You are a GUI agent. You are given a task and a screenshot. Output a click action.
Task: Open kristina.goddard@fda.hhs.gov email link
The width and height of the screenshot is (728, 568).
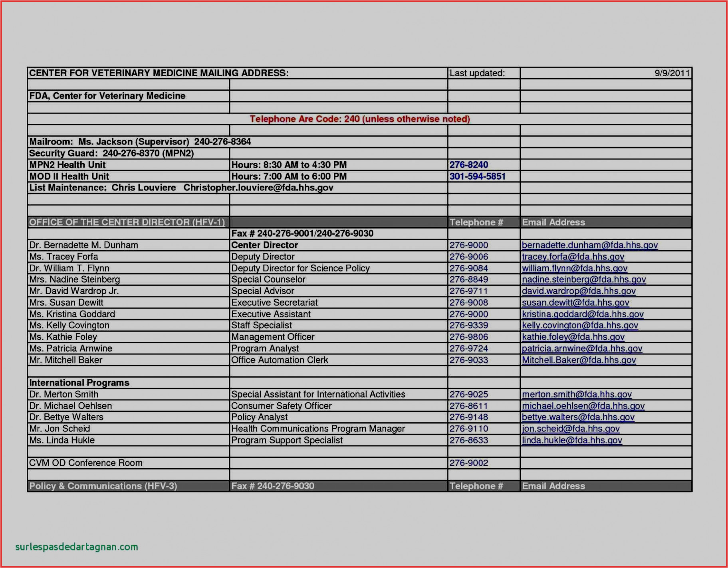pyautogui.click(x=582, y=314)
